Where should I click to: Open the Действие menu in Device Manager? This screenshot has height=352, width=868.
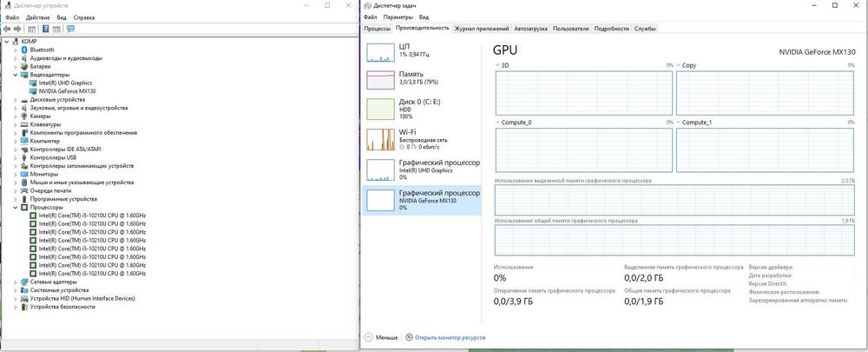(37, 17)
